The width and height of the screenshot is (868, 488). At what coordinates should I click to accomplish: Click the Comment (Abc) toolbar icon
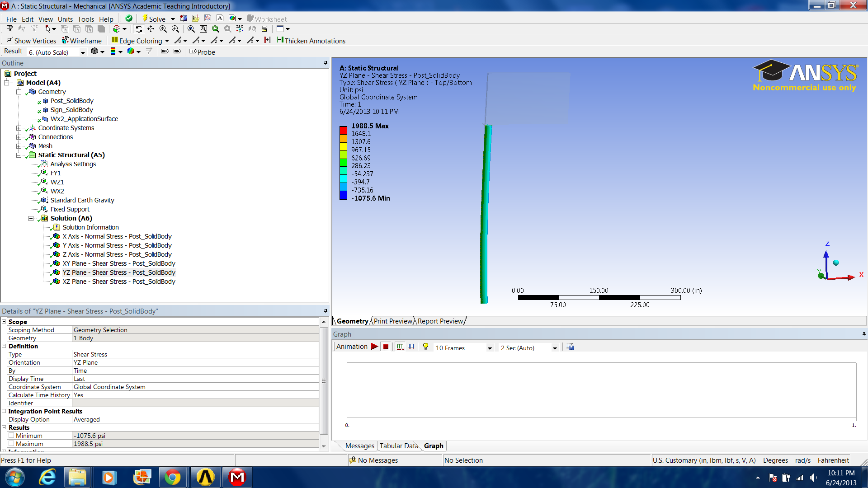pyautogui.click(x=196, y=19)
